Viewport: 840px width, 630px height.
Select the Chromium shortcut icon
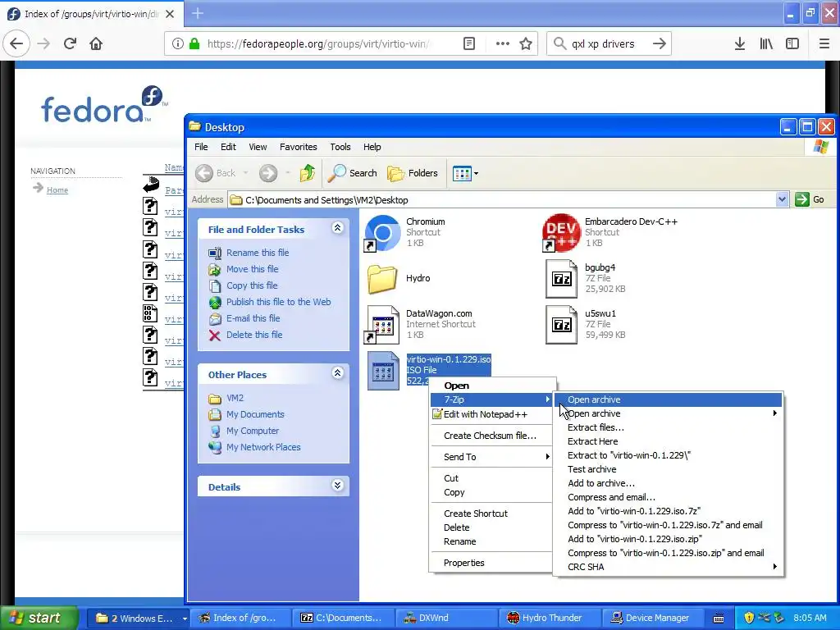(382, 232)
